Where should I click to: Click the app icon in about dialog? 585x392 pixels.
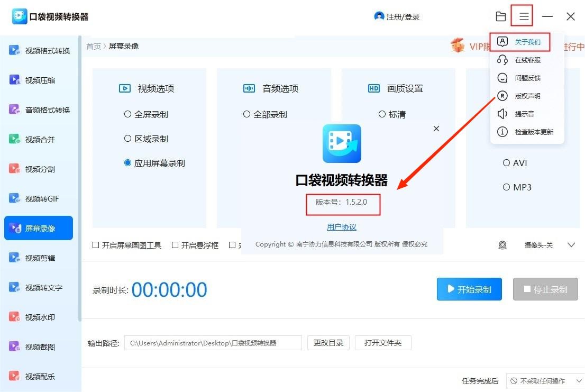[342, 143]
